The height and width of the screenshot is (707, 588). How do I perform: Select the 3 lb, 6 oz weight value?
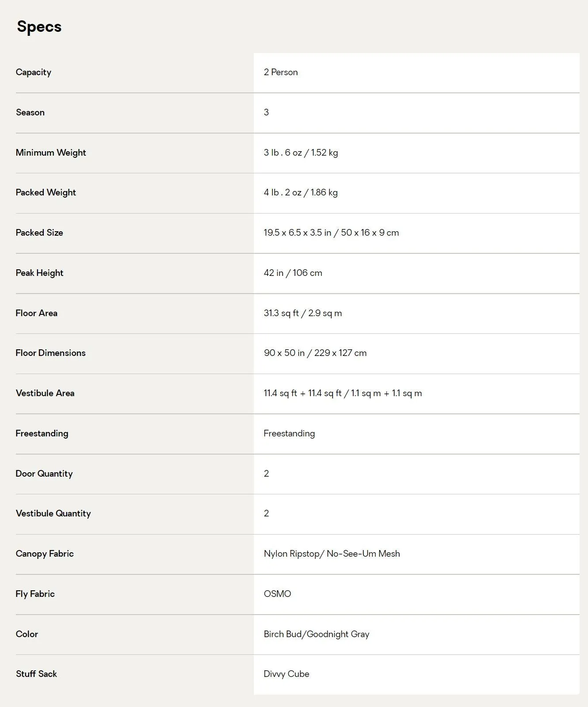point(301,153)
